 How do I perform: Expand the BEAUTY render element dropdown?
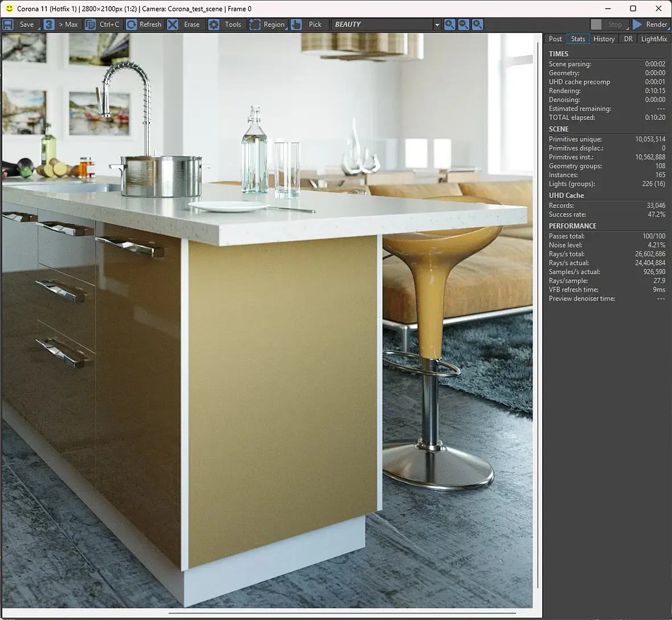pyautogui.click(x=437, y=25)
